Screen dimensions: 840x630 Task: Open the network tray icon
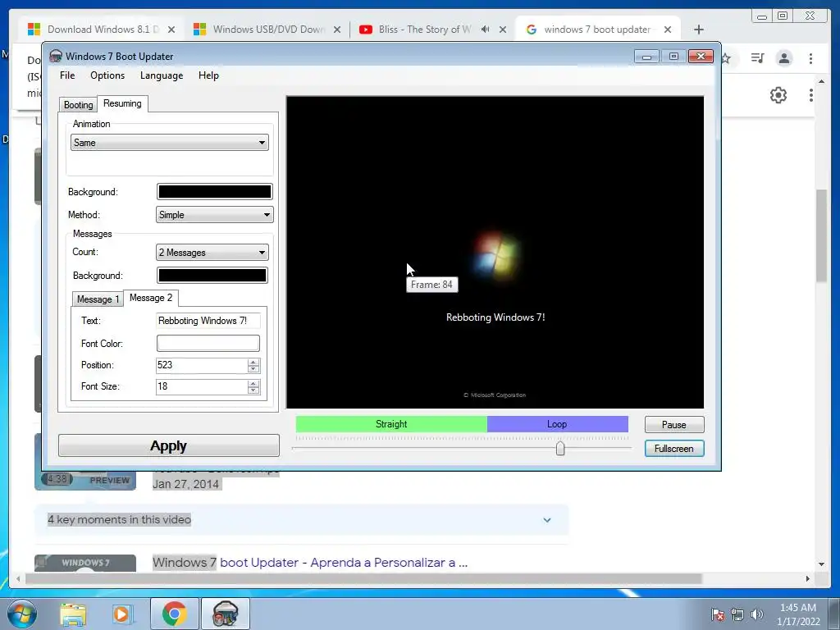click(737, 614)
